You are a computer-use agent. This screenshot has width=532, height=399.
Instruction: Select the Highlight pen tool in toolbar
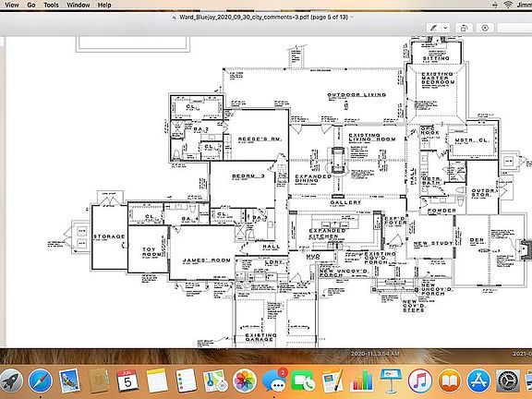coord(434,28)
